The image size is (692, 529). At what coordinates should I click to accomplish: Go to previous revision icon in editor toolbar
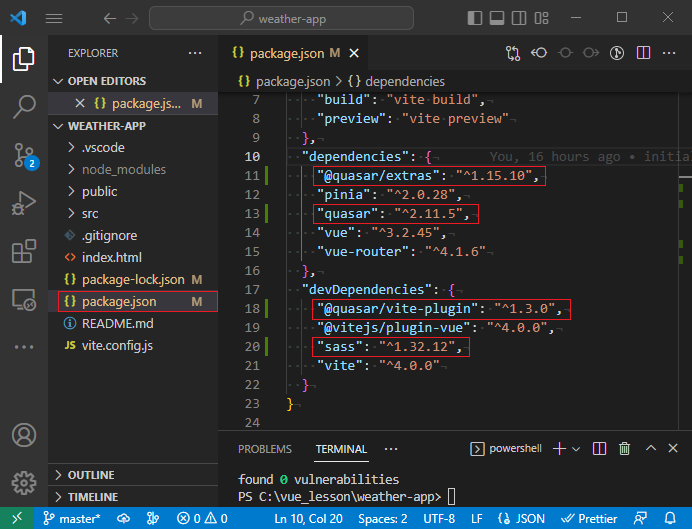tap(539, 53)
